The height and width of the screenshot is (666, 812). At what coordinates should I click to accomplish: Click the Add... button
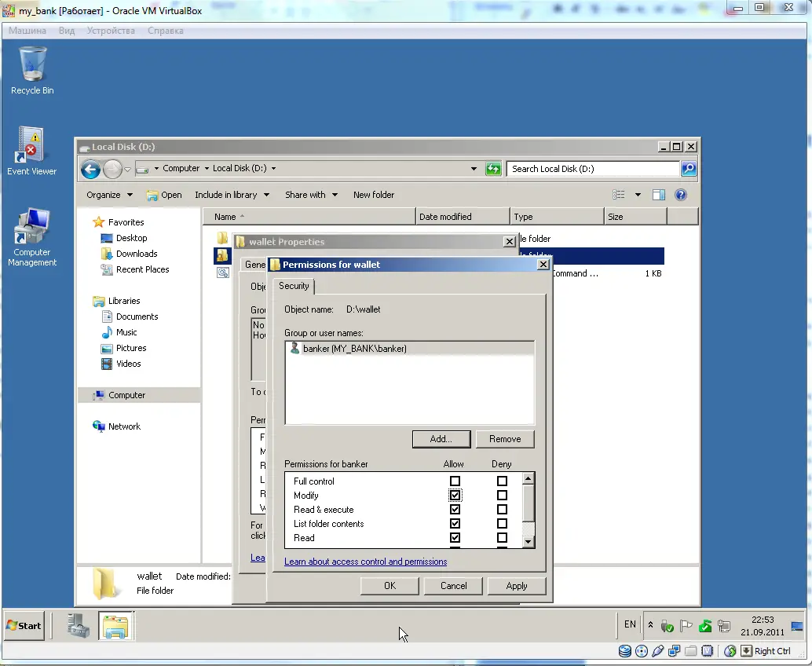(x=441, y=439)
